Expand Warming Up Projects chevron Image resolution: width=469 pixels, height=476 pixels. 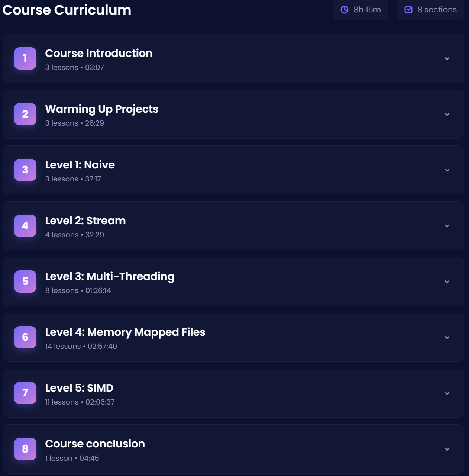[447, 114]
